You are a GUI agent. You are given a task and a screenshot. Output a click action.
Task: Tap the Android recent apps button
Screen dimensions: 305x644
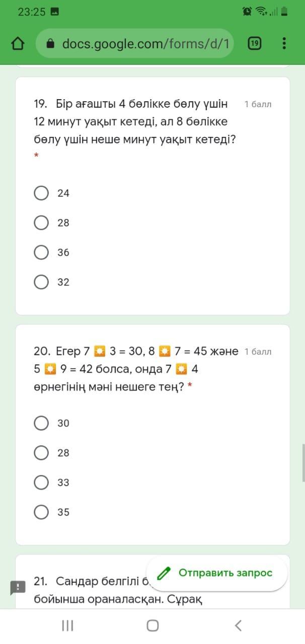click(x=67, y=625)
